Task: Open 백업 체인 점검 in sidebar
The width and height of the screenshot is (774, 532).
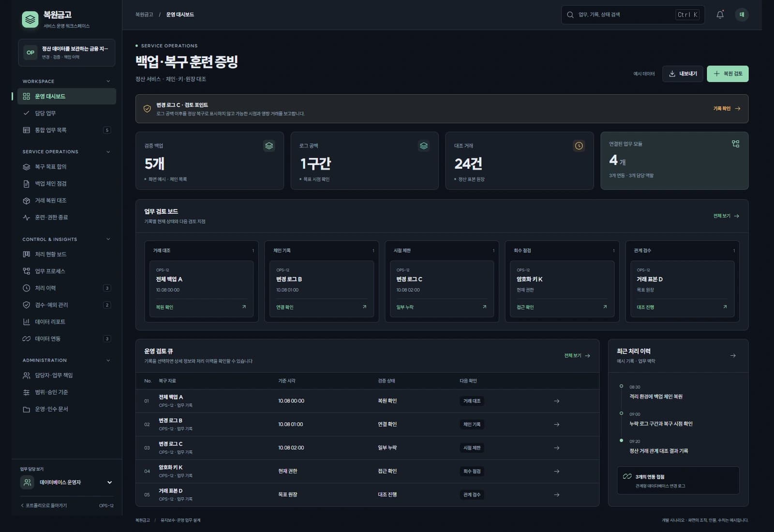Action: 67,184
